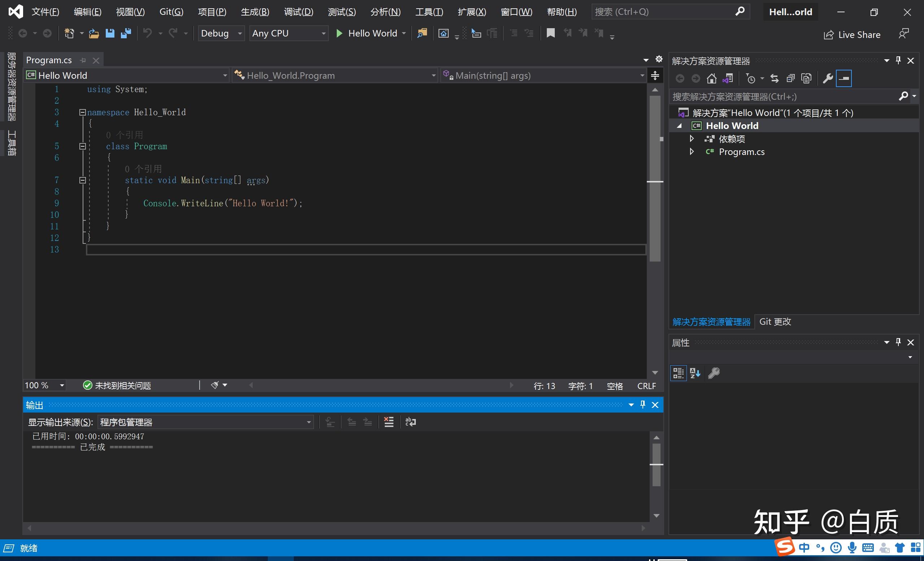Click the Redo arrow icon
924x561 pixels.
point(173,33)
